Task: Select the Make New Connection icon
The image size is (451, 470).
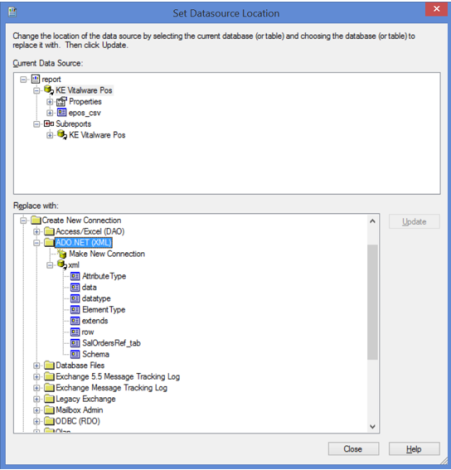Action: (62, 254)
